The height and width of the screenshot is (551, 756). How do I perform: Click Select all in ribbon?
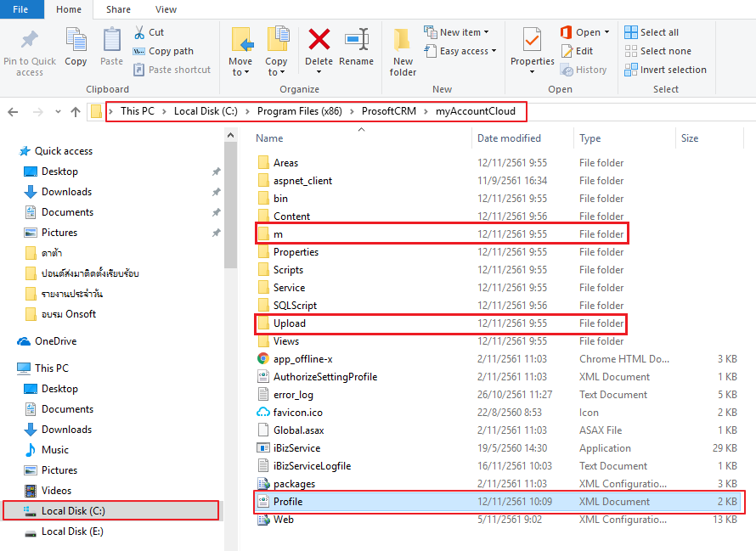click(x=652, y=32)
